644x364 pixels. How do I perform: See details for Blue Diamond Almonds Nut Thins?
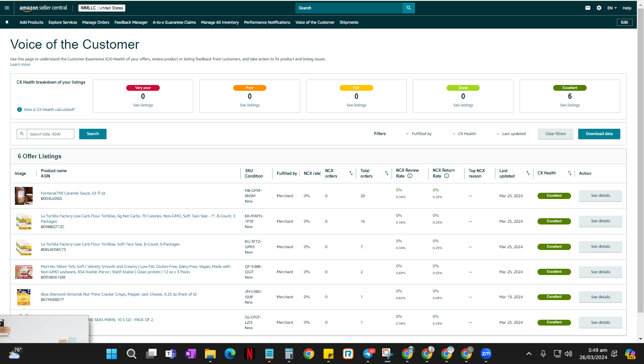click(601, 297)
